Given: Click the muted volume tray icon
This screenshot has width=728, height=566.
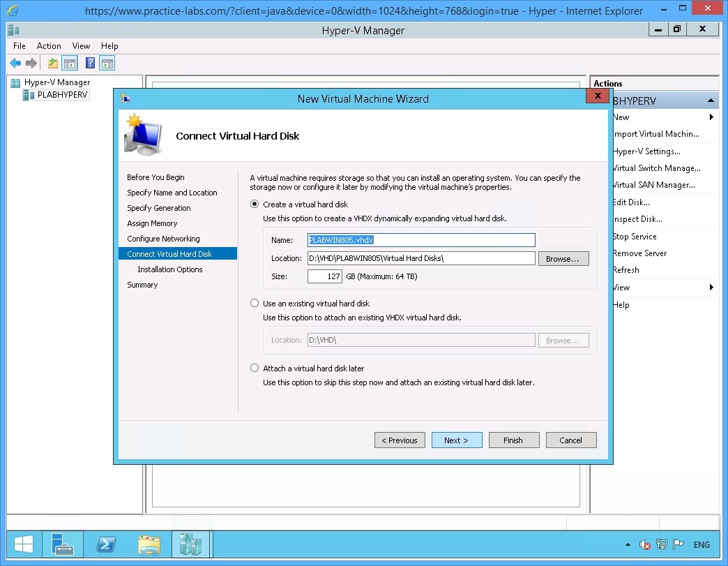Looking at the screenshot, I should pos(645,544).
